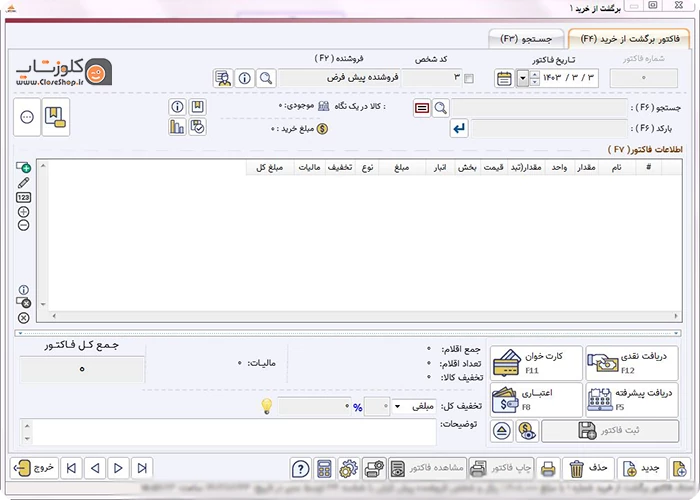Click barcode (F6) input field
The image size is (700, 500).
[x=549, y=129]
